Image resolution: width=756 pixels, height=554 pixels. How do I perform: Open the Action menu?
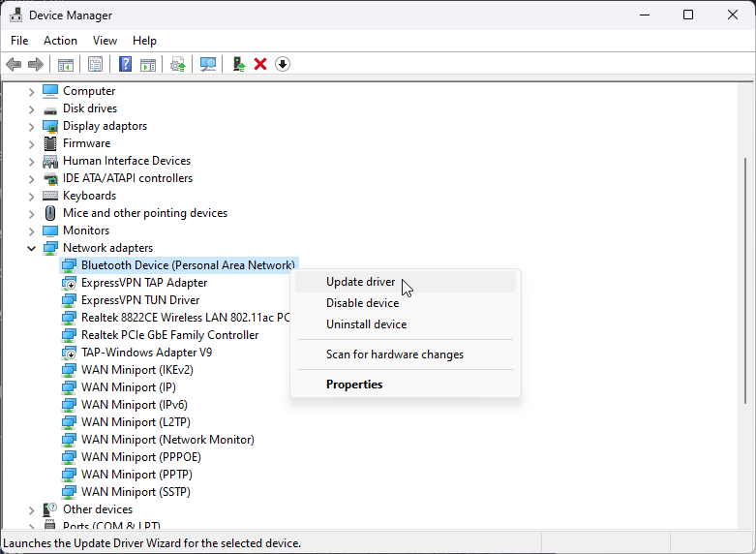pyautogui.click(x=60, y=41)
